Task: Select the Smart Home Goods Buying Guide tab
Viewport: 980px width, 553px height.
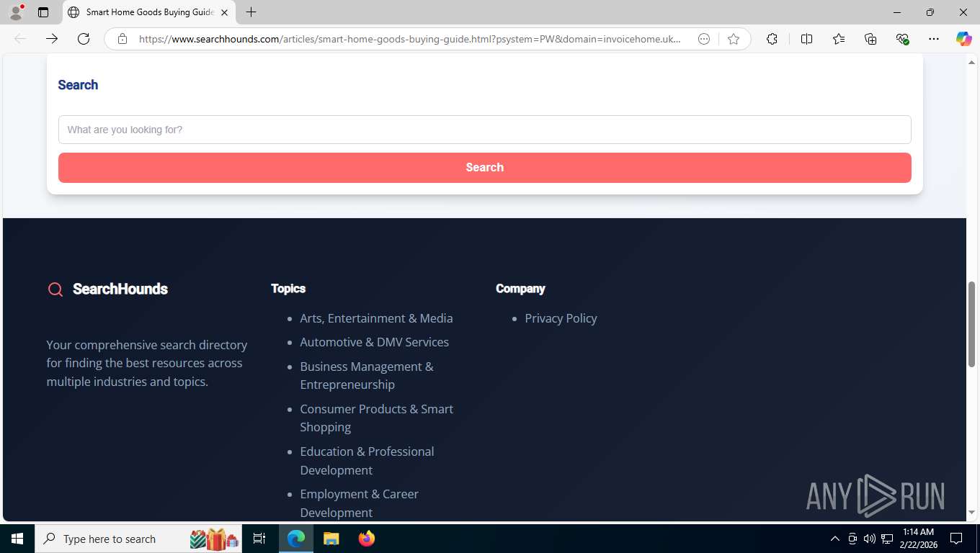Action: coord(149,12)
